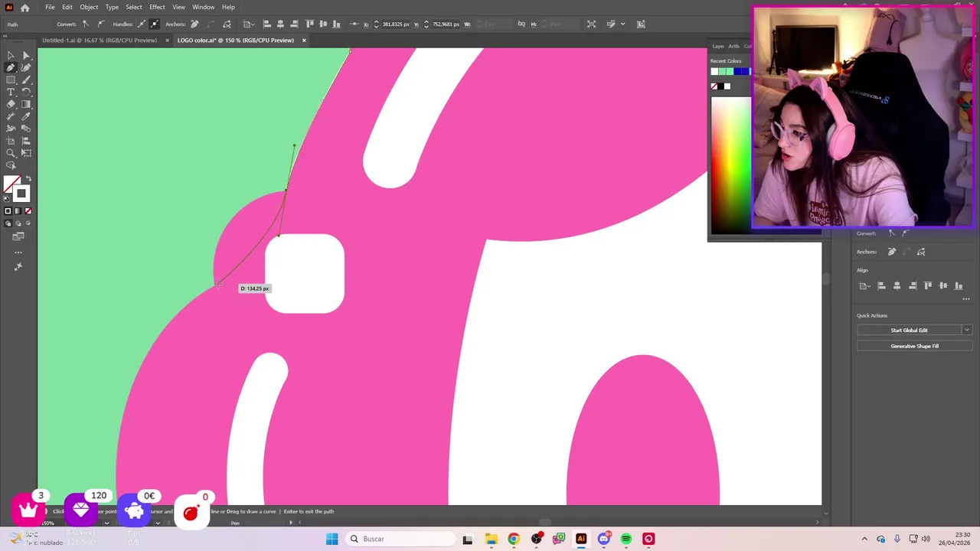This screenshot has width=980, height=551.
Task: Select the Rectangle tool
Action: 11,80
